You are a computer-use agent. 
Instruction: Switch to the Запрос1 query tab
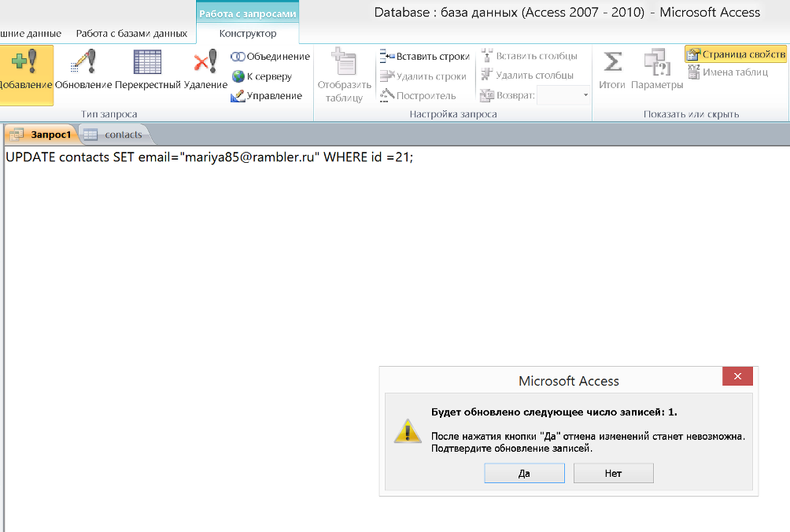point(42,135)
